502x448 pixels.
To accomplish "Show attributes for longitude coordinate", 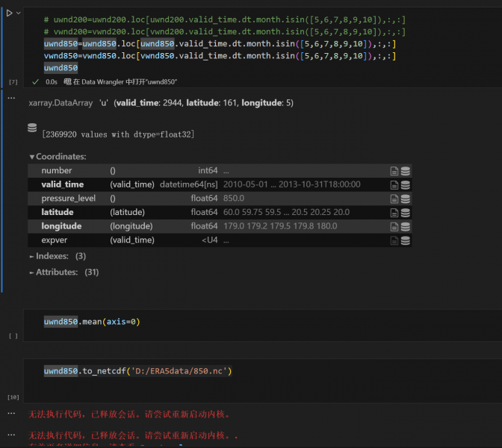I will point(394,226).
